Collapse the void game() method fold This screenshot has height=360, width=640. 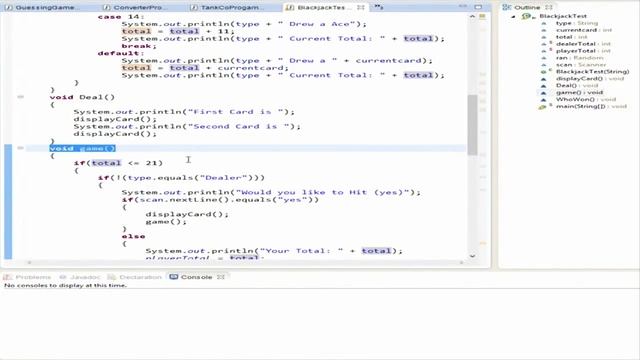coord(20,148)
